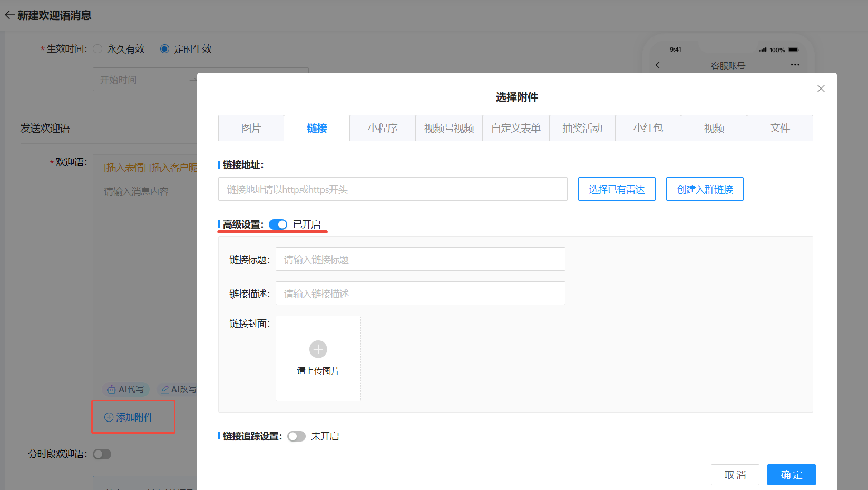Click the plus icon to upload a cover image
The height and width of the screenshot is (490, 868).
point(318,349)
